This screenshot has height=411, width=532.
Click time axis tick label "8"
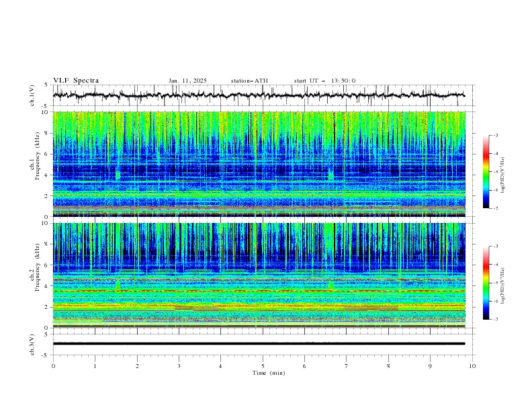coord(388,366)
